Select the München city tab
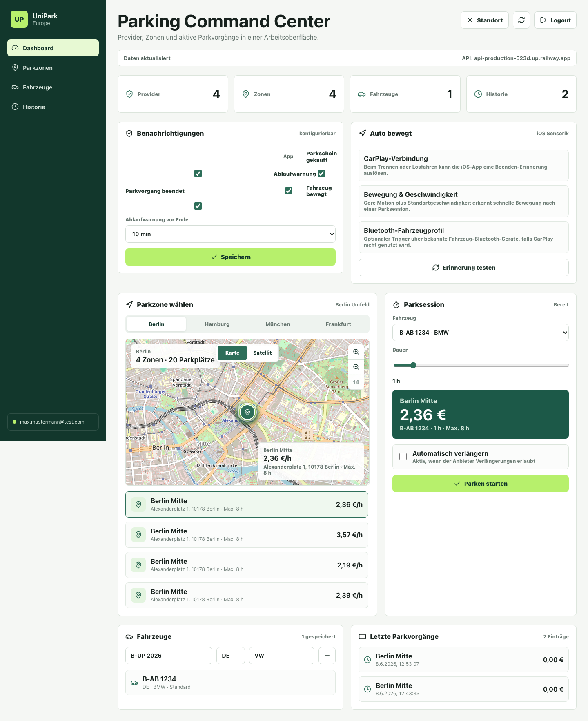The height and width of the screenshot is (721, 588). tap(278, 324)
